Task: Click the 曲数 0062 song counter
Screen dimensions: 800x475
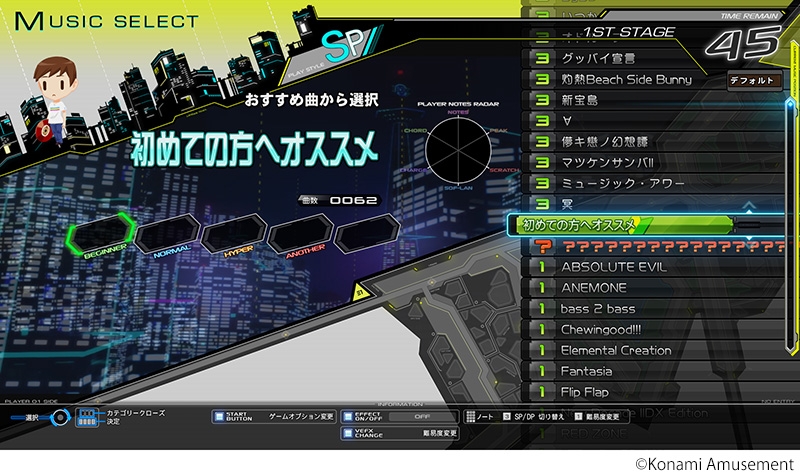Action: pos(339,201)
